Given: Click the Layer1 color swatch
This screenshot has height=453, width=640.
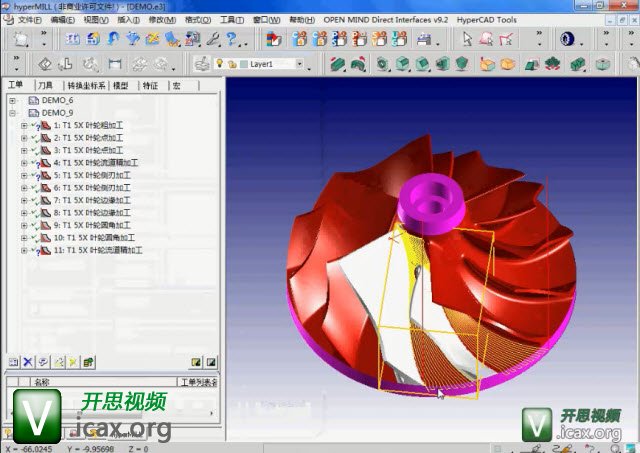Looking at the screenshot, I should click(x=243, y=64).
